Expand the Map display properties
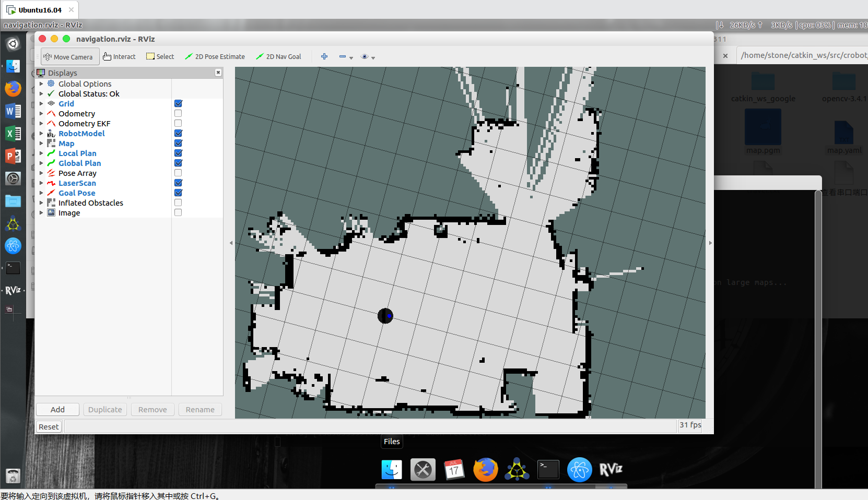The image size is (868, 500). (41, 144)
